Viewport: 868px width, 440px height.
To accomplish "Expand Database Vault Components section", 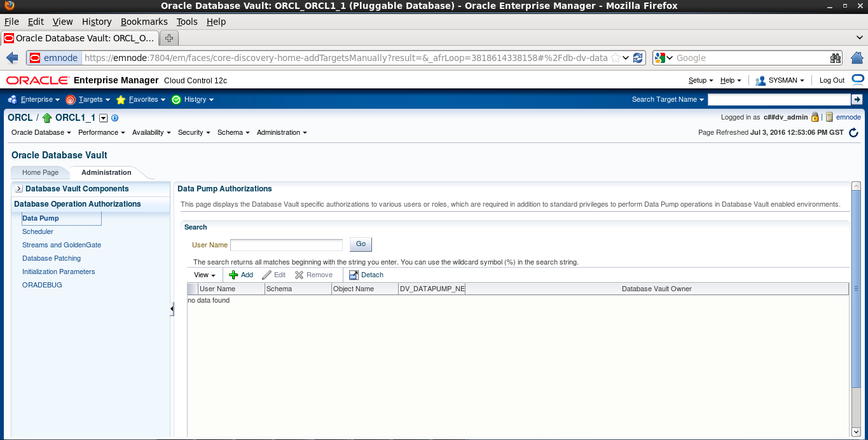I will coord(19,189).
